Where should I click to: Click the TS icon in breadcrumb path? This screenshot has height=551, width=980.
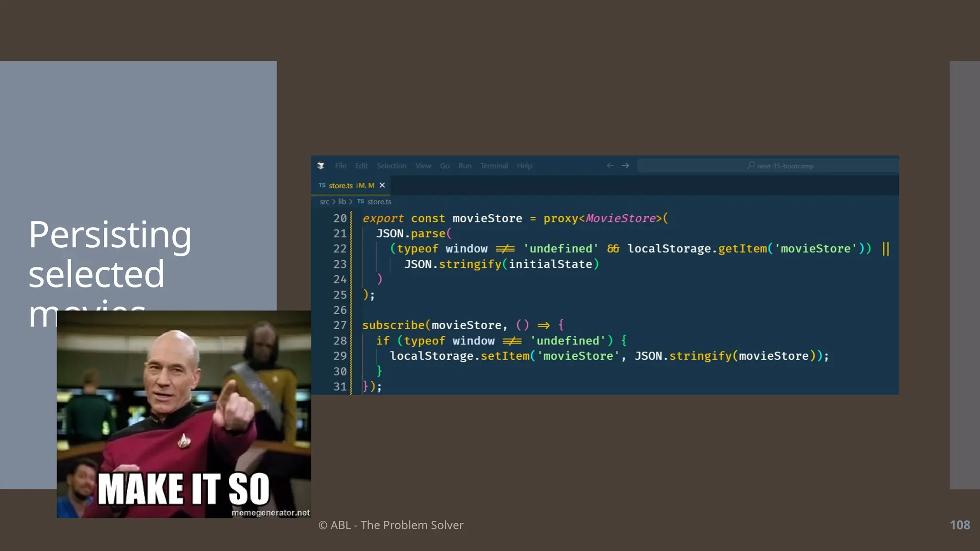pos(360,202)
